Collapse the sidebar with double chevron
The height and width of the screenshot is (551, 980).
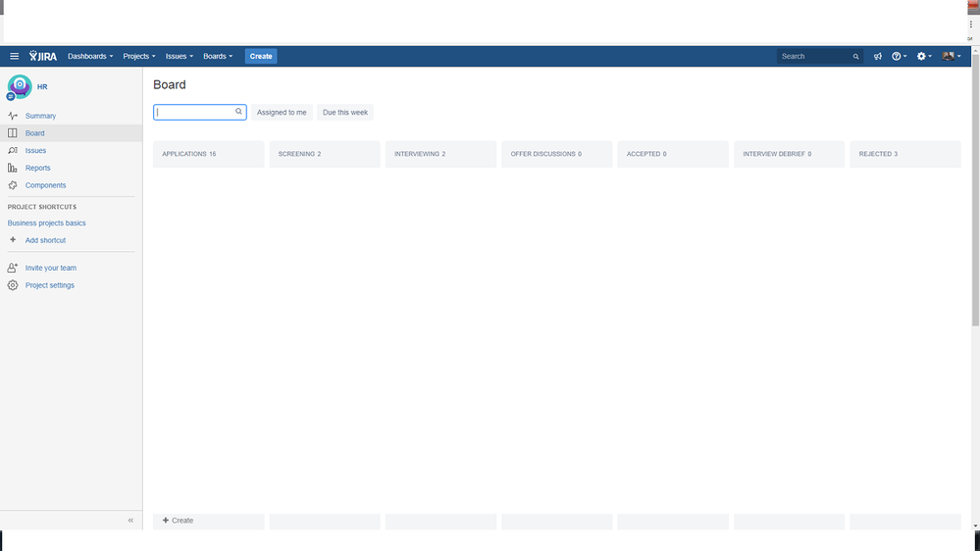[130, 520]
